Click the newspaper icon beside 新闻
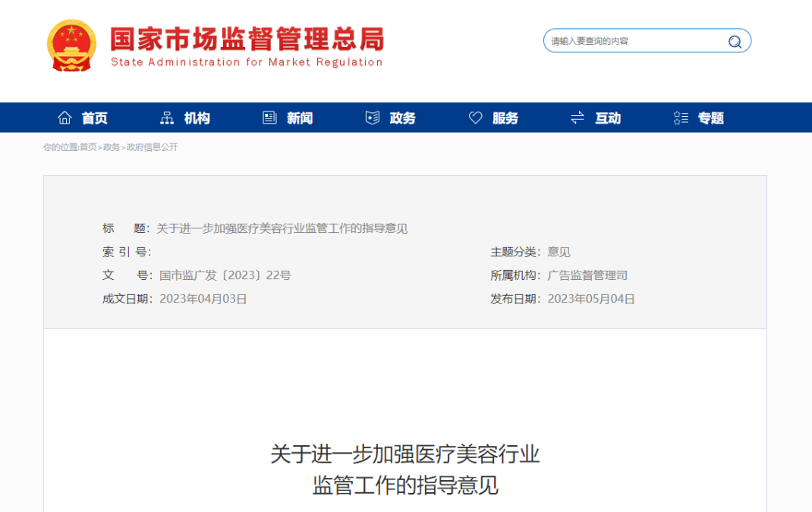812x512 pixels. [269, 118]
